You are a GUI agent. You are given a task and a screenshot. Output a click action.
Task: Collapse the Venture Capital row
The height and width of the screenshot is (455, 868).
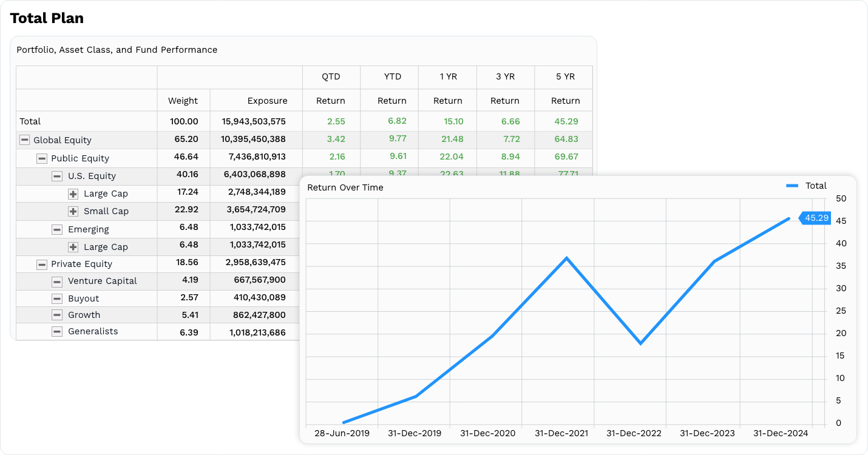[56, 281]
